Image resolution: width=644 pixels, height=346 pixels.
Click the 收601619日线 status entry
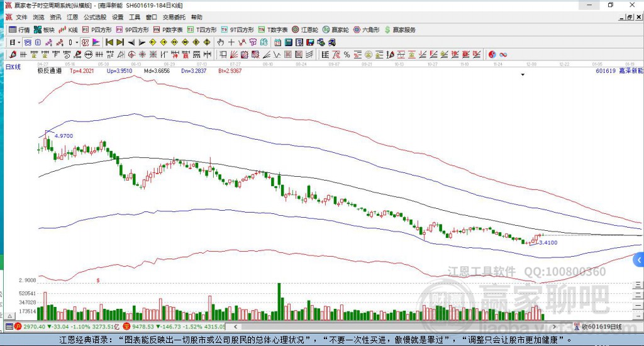click(598, 326)
